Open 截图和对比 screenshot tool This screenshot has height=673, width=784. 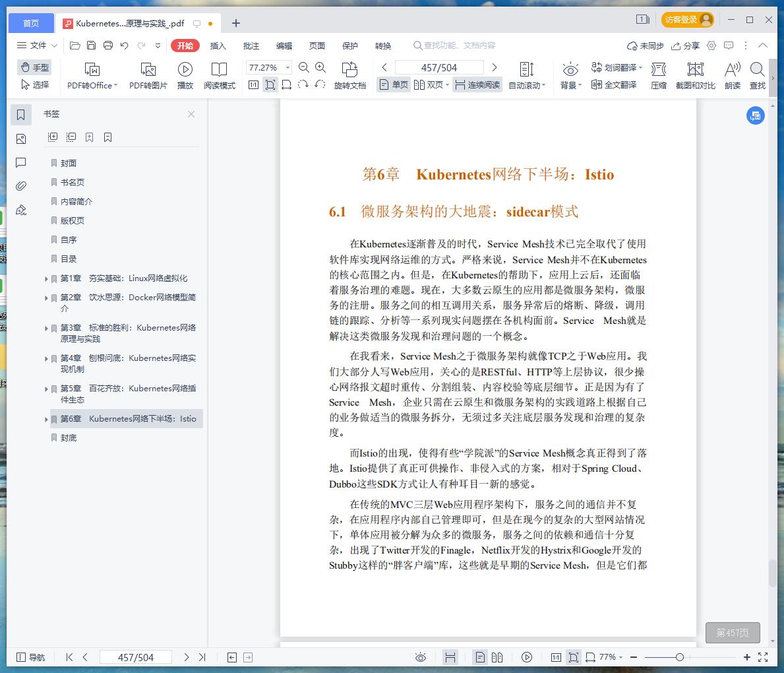pyautogui.click(x=696, y=76)
